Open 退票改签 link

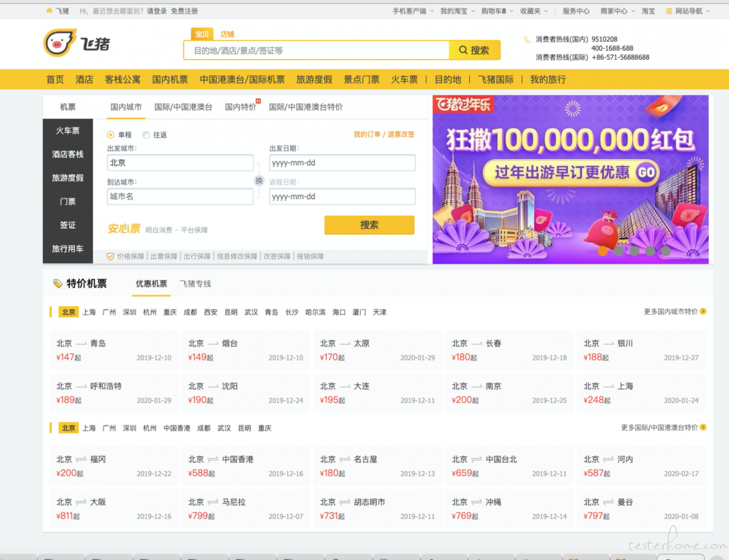pyautogui.click(x=401, y=134)
